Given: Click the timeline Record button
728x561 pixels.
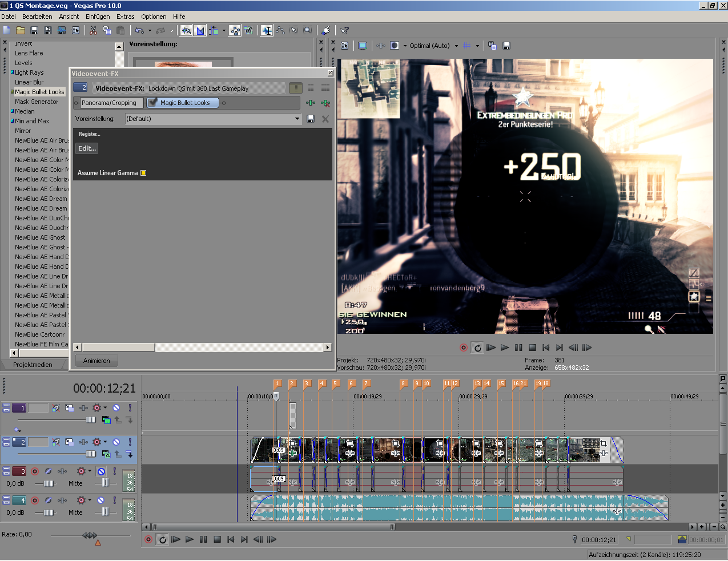Looking at the screenshot, I should point(148,539).
